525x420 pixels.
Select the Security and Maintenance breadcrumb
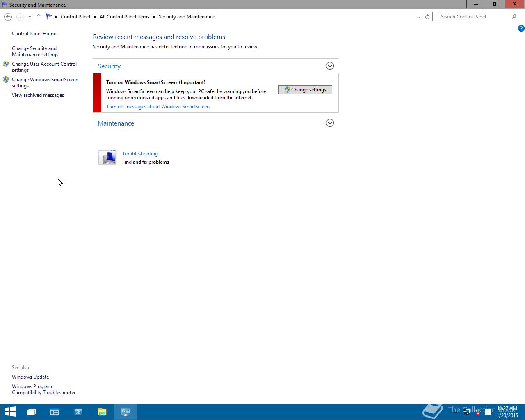(x=187, y=17)
